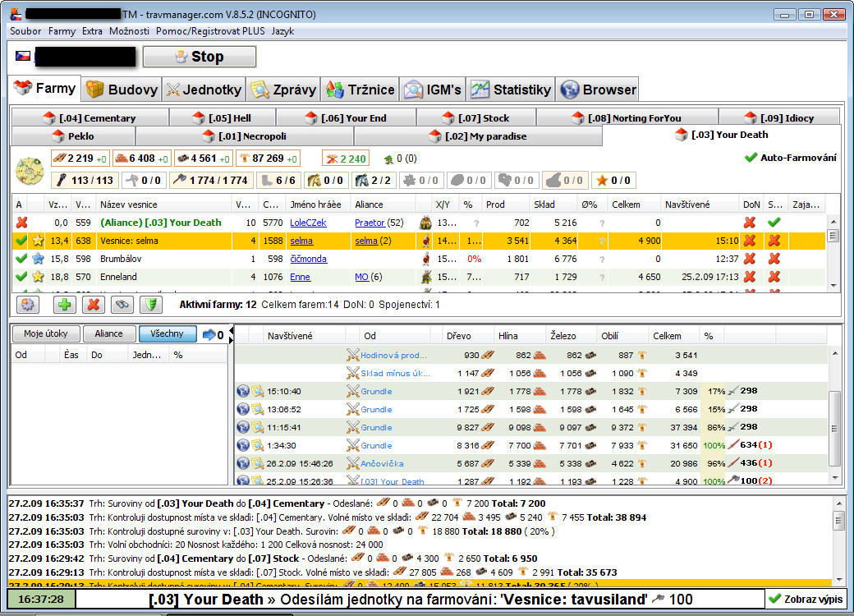
Task: Open report magnifier icon for 13:06:52 row
Action: (x=258, y=409)
